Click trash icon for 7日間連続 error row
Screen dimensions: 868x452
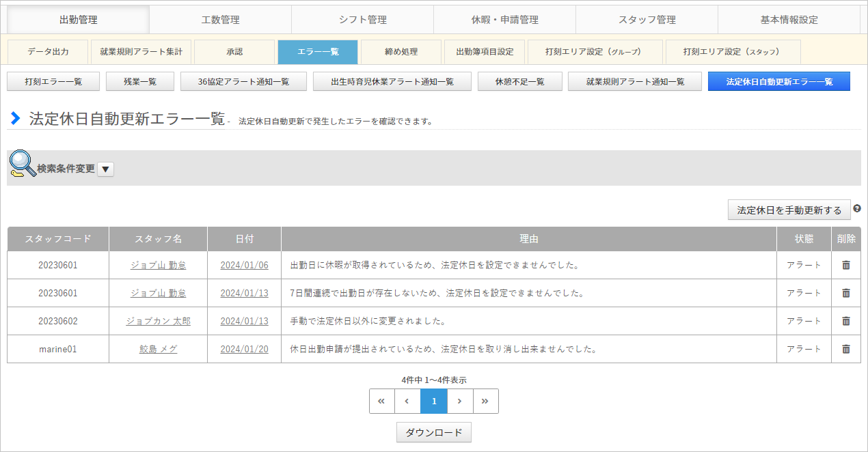846,293
